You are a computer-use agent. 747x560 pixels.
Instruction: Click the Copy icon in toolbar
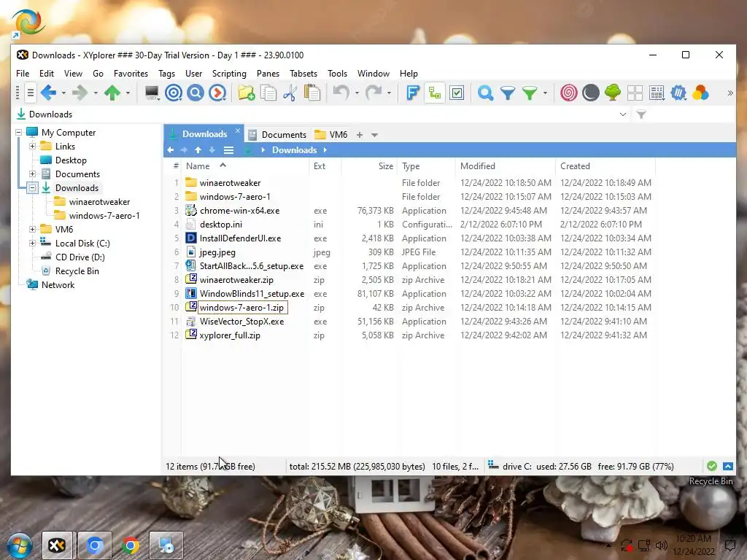268,93
